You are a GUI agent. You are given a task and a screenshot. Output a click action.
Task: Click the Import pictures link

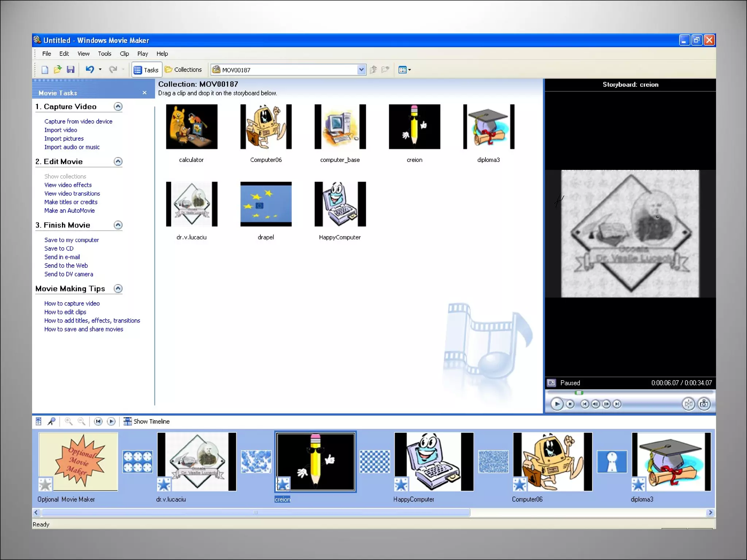click(x=64, y=139)
